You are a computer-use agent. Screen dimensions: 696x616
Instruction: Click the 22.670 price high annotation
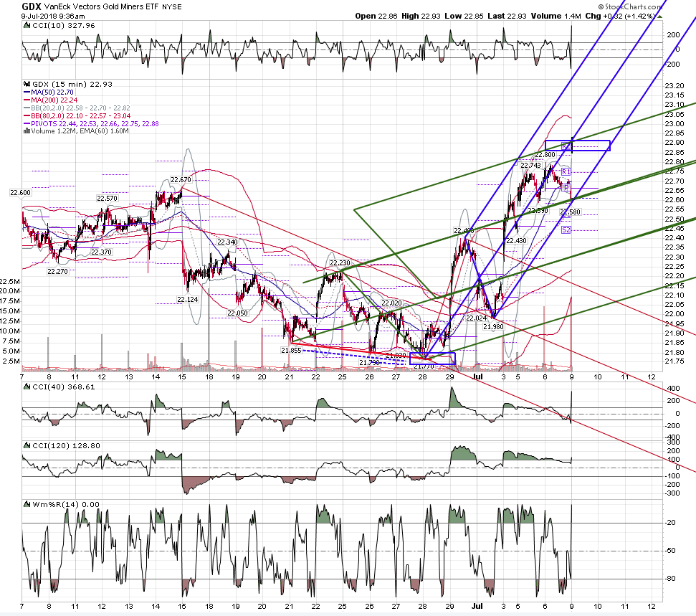[x=181, y=180]
